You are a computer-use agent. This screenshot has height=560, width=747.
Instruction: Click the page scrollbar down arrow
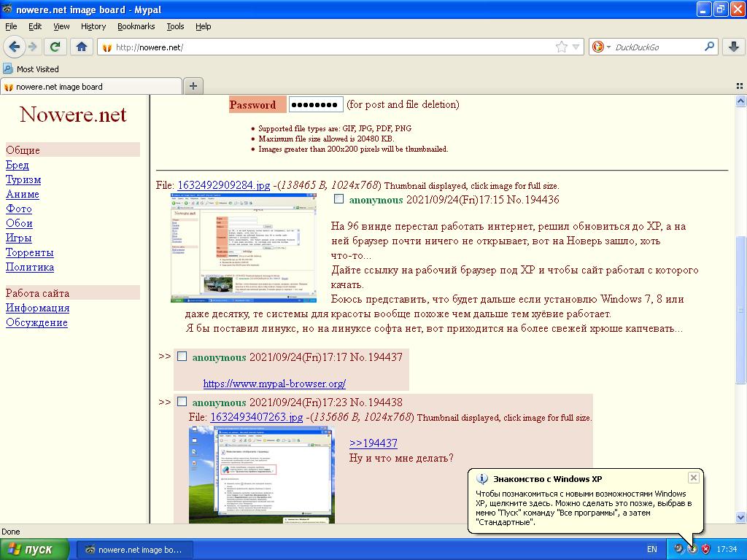coord(740,518)
